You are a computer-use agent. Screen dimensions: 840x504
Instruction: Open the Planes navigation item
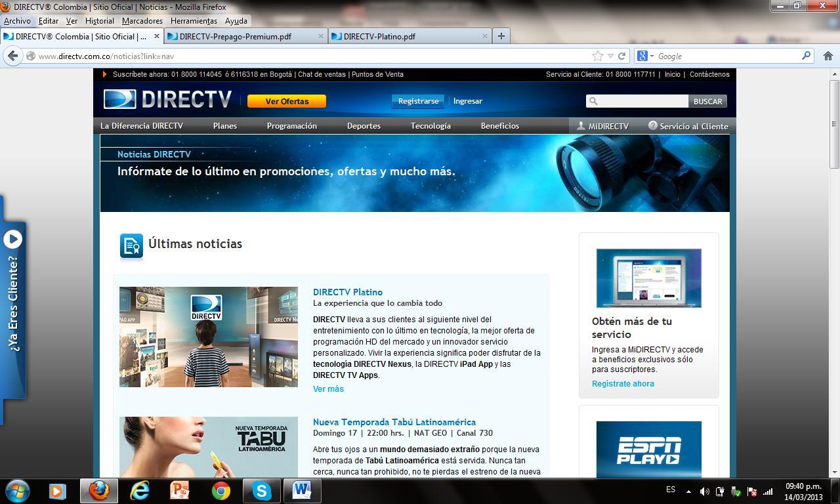click(x=225, y=126)
